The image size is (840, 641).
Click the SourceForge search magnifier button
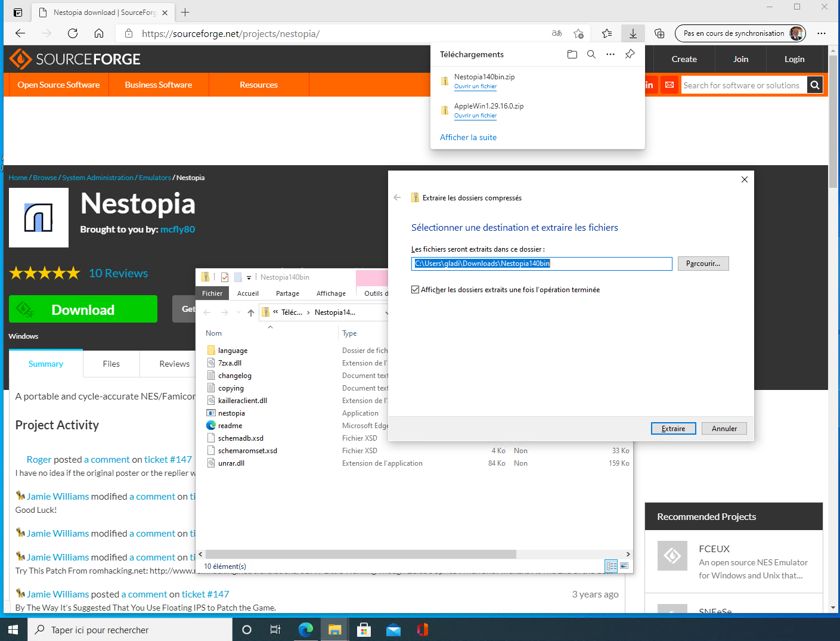[x=814, y=85]
